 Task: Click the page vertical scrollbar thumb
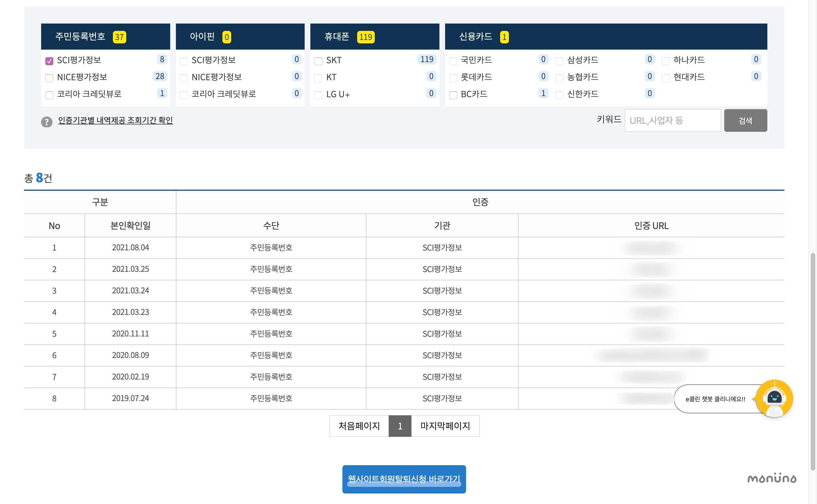[x=813, y=362]
